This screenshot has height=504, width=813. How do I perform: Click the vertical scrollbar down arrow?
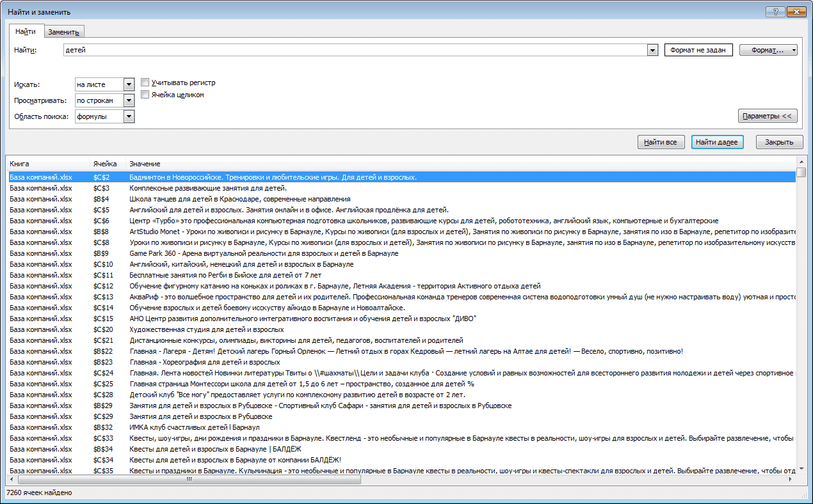coord(801,468)
